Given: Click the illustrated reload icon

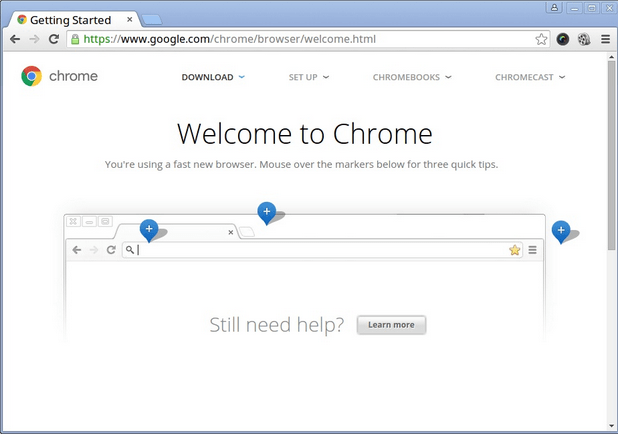Looking at the screenshot, I should [x=111, y=250].
